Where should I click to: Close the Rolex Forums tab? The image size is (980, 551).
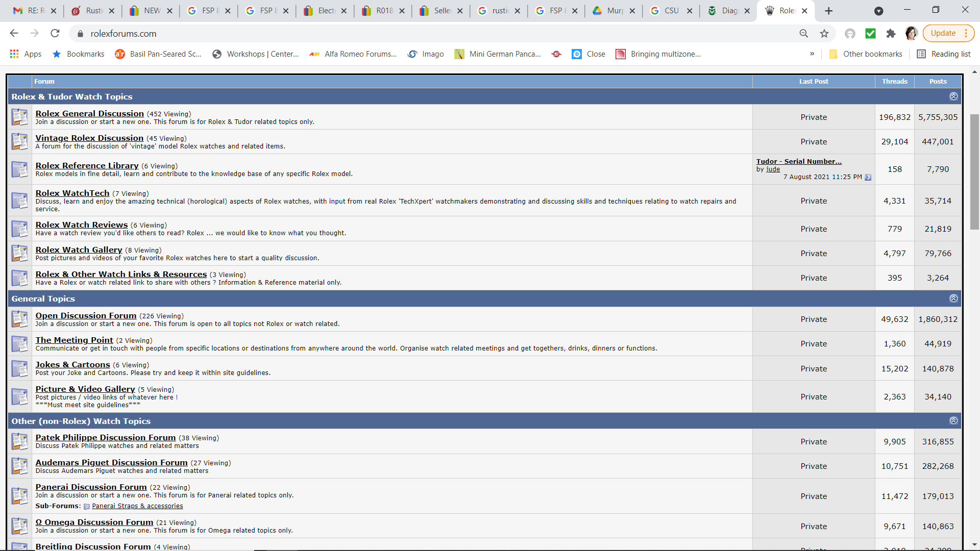pyautogui.click(x=805, y=11)
